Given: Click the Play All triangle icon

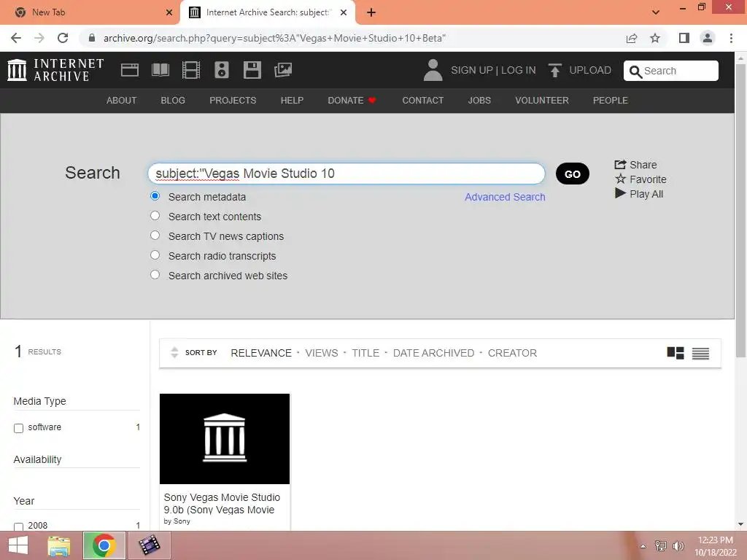Looking at the screenshot, I should [x=620, y=193].
